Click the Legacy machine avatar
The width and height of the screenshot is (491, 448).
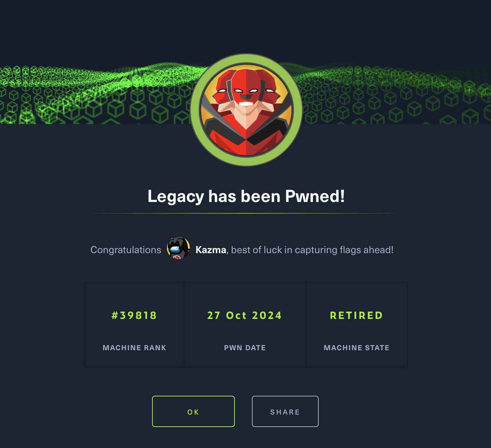246,110
